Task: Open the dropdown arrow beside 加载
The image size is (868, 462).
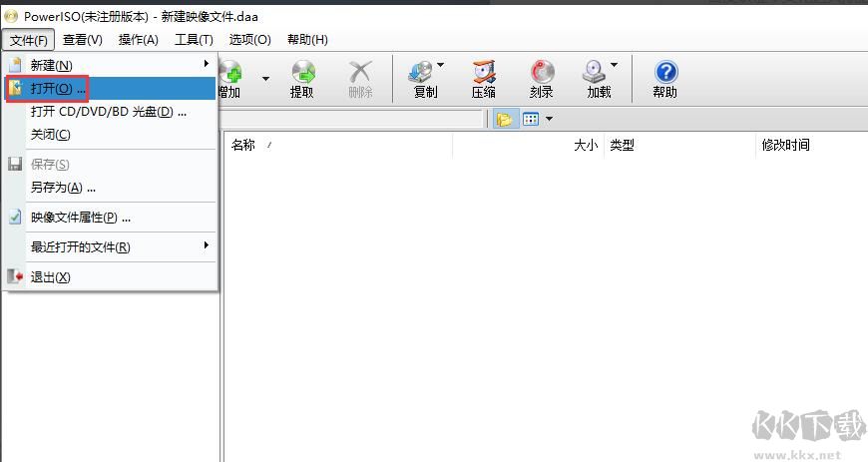Action: tap(614, 66)
